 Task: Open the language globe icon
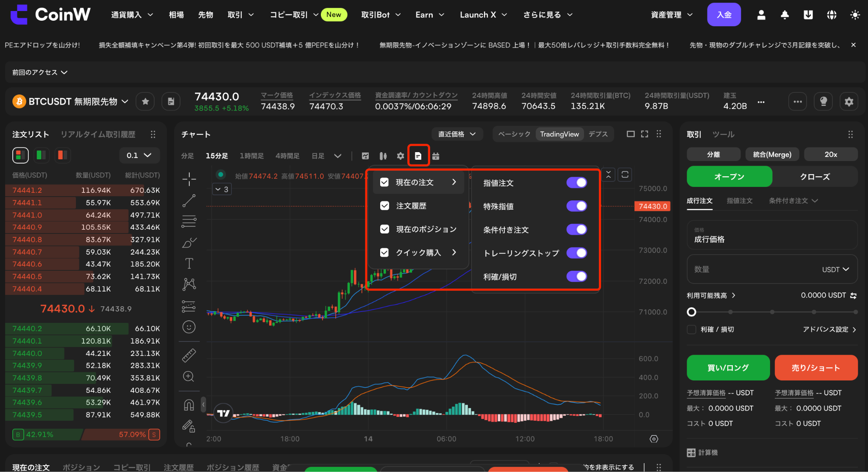tap(832, 15)
